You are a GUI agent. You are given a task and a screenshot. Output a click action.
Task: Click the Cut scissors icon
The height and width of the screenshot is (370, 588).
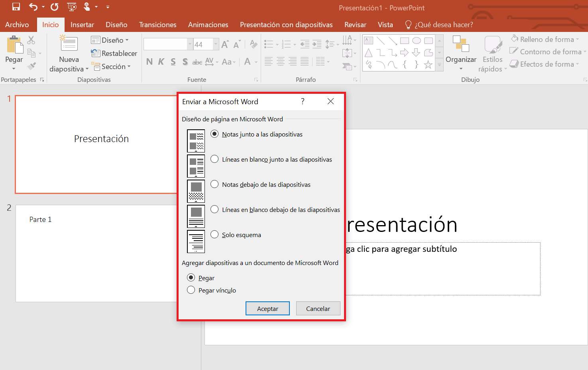tap(31, 40)
